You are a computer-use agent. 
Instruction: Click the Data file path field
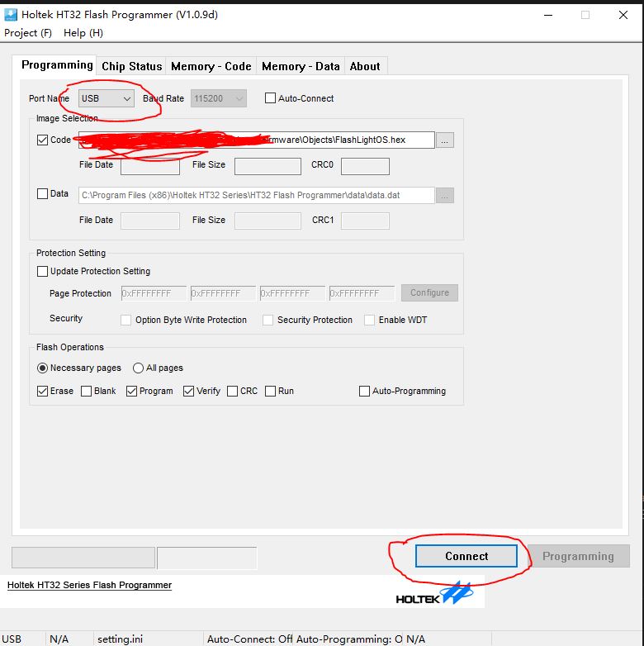(x=257, y=195)
